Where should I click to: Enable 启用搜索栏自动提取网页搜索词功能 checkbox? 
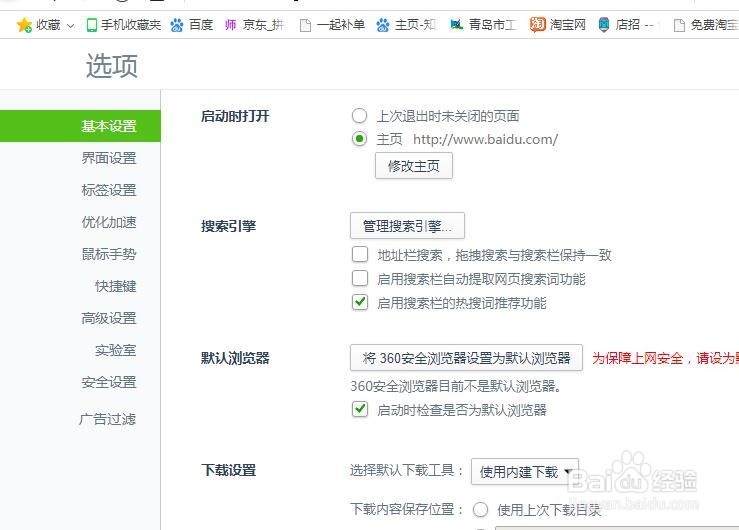pyautogui.click(x=360, y=278)
